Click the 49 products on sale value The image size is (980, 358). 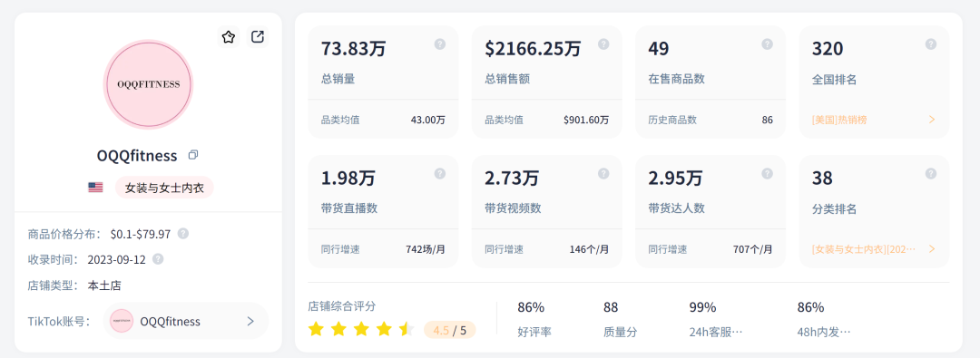click(x=659, y=49)
